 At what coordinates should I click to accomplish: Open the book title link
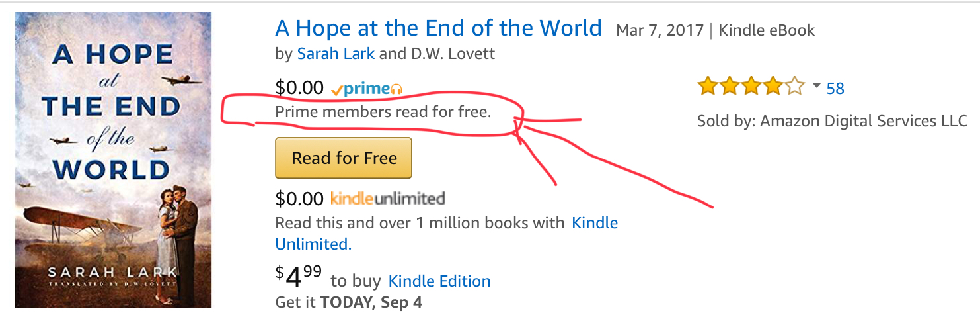[x=438, y=28]
